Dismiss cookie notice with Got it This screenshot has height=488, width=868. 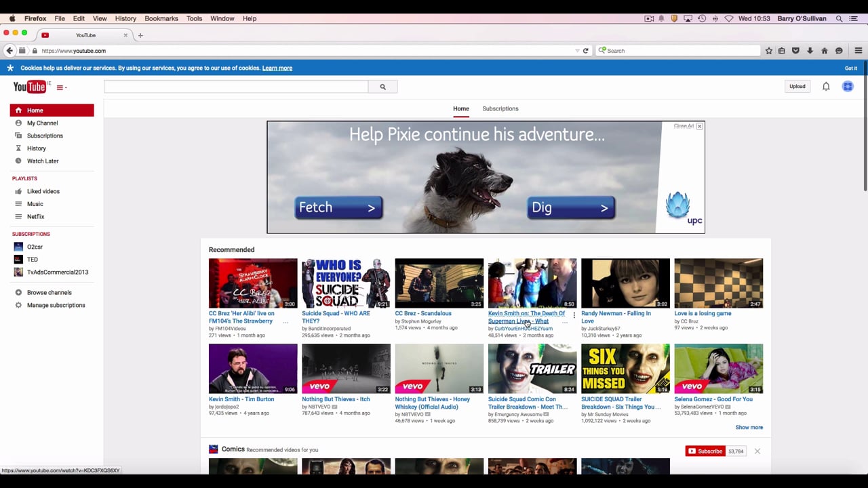(851, 68)
